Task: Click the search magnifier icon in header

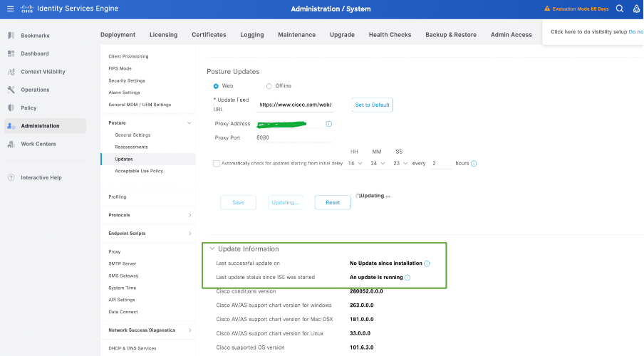Action: coord(619,9)
